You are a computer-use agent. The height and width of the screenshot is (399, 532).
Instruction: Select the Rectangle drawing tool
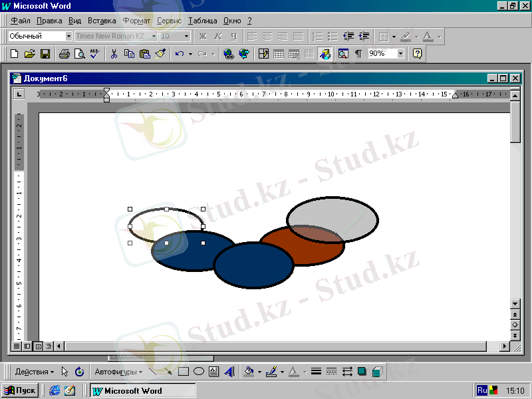point(184,372)
